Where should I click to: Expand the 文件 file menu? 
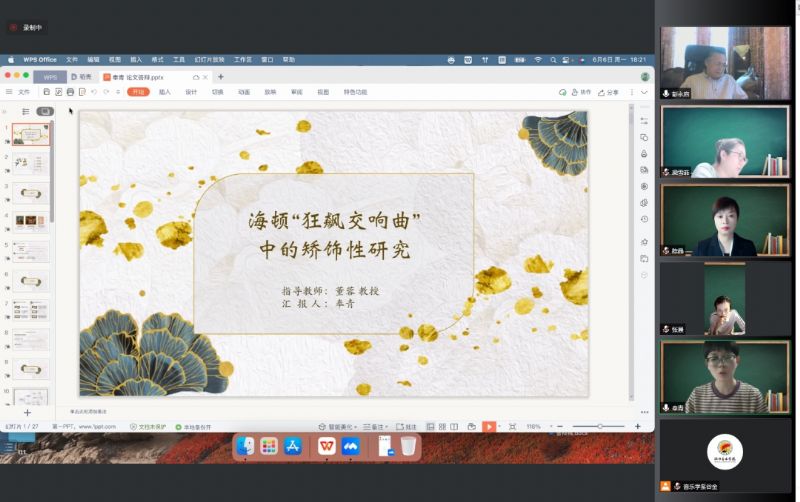[19, 92]
